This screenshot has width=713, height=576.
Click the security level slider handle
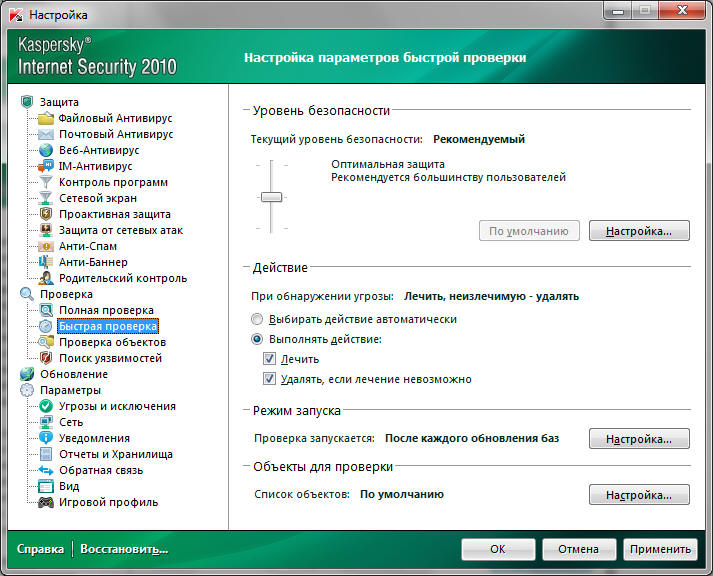point(271,197)
